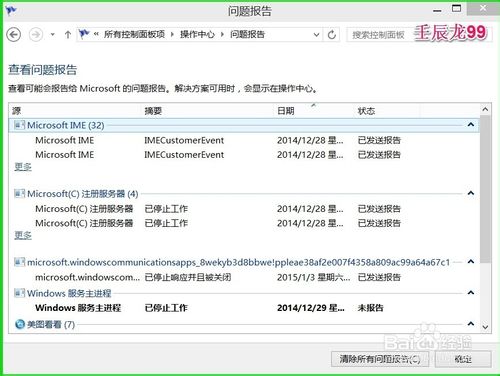
Task: Click the 2015/1/3 星期六 date cell
Action: 313,277
